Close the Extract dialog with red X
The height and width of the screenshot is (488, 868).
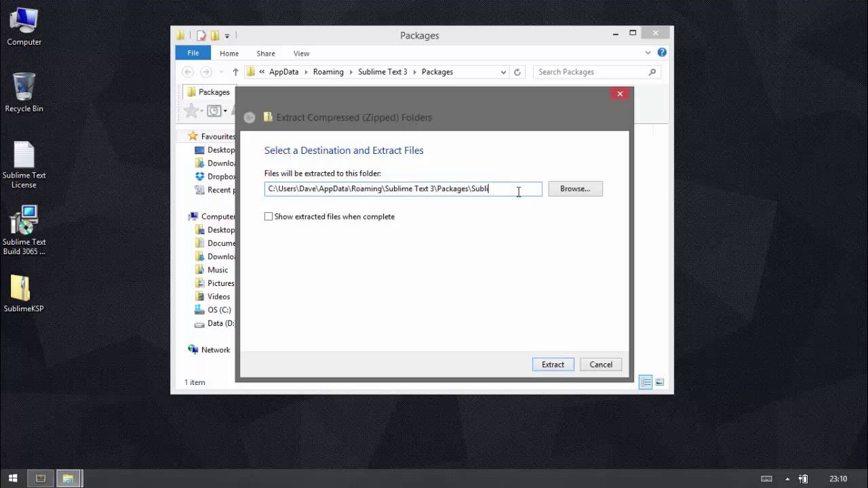(620, 94)
